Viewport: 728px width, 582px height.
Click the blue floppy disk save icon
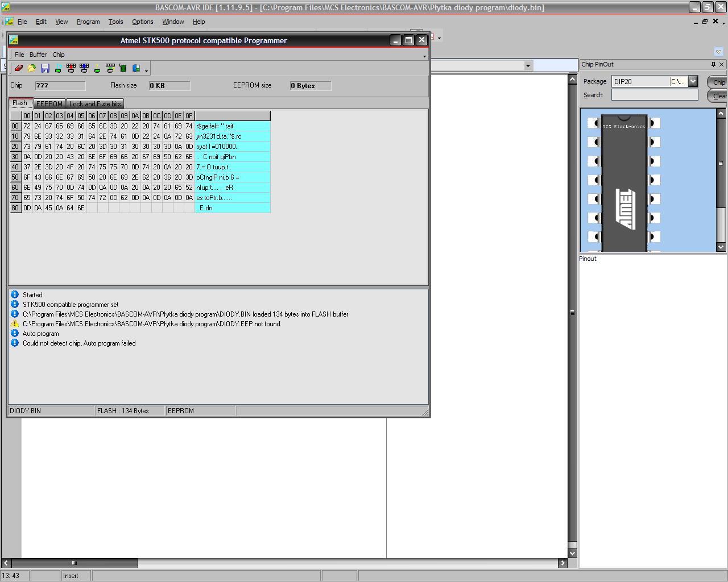(45, 69)
